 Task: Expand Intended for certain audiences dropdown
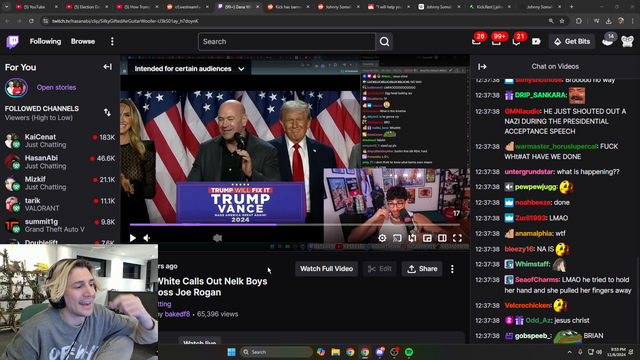tap(189, 69)
